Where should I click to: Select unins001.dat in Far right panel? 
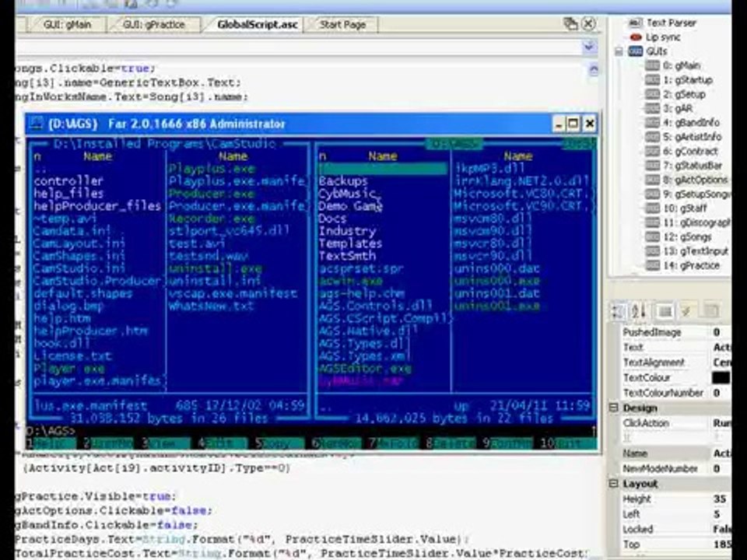pos(497,293)
